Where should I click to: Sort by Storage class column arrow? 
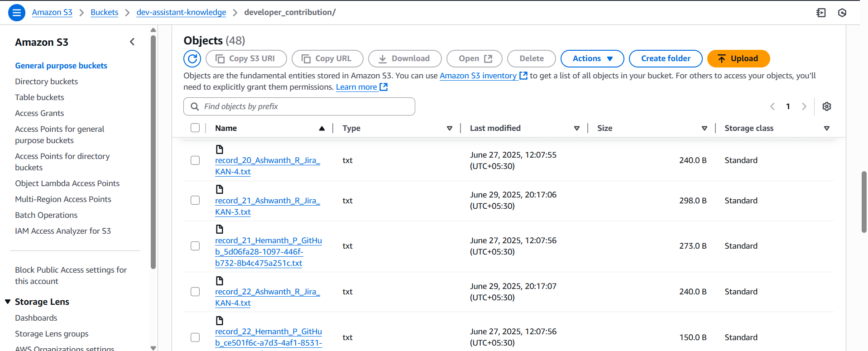pyautogui.click(x=827, y=129)
